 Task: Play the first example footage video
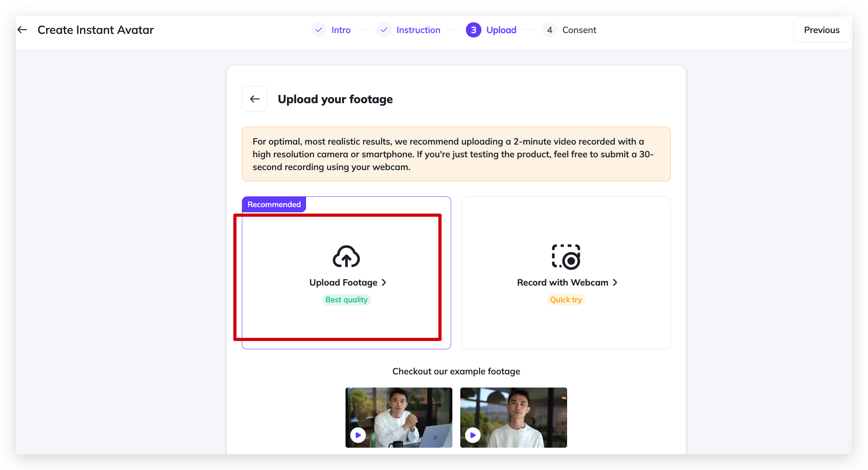pos(358,435)
